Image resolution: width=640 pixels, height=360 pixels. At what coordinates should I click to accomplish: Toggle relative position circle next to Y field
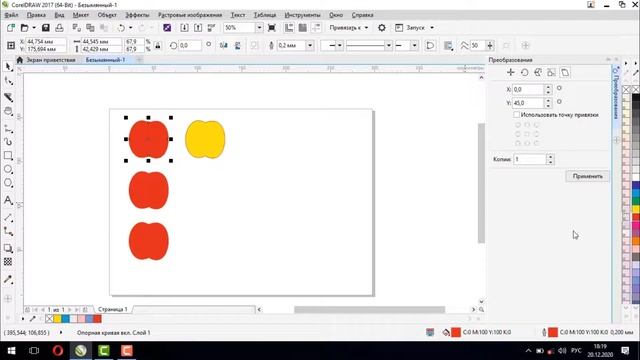tap(559, 102)
